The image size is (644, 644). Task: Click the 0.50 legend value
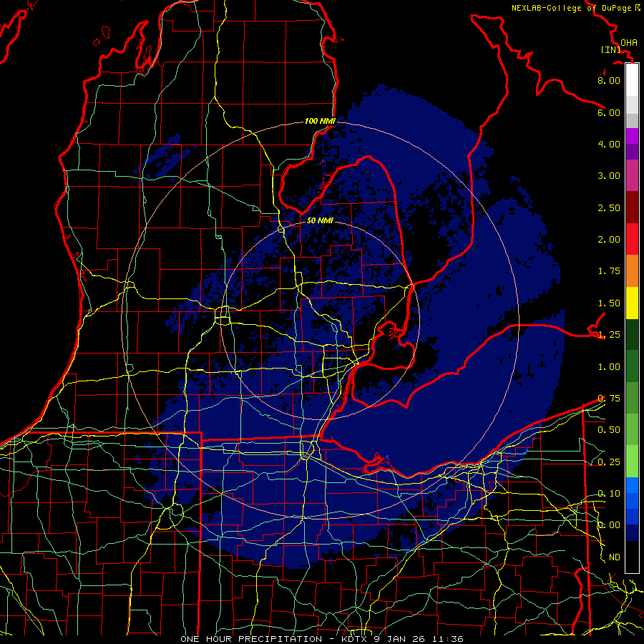click(x=609, y=430)
